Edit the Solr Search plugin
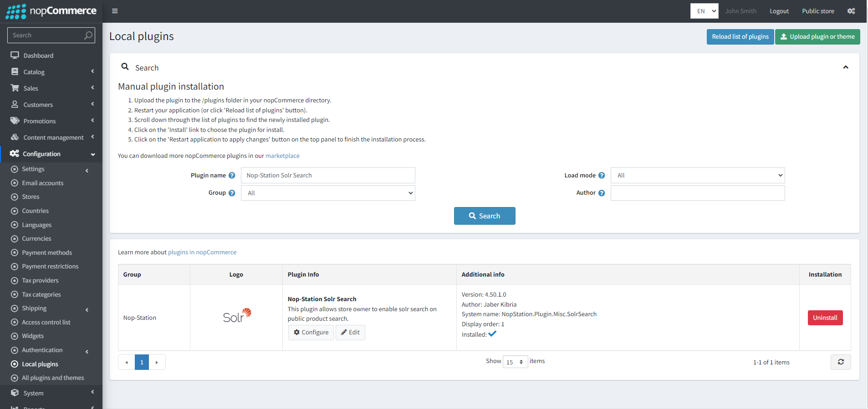 (x=350, y=333)
